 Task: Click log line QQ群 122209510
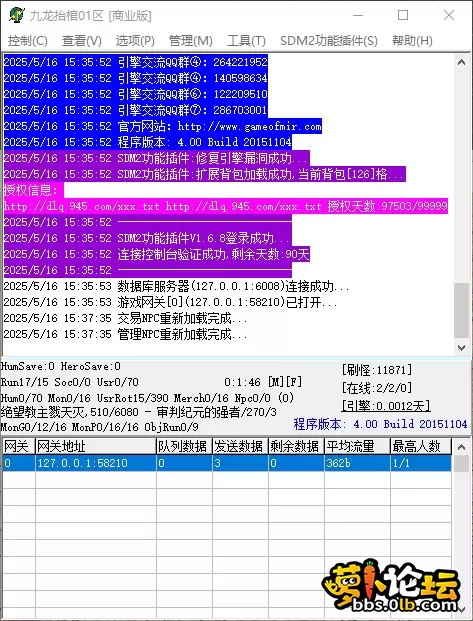(135, 94)
